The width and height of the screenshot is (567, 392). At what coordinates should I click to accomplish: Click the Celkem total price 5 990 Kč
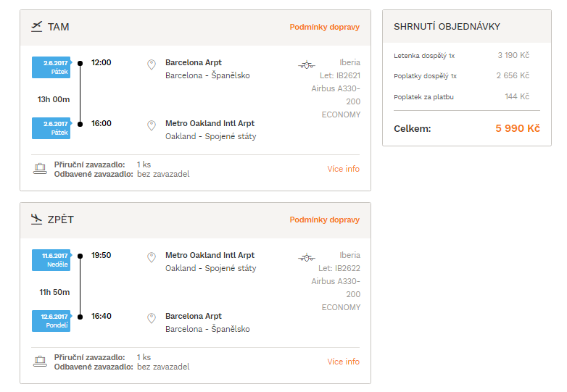[518, 128]
